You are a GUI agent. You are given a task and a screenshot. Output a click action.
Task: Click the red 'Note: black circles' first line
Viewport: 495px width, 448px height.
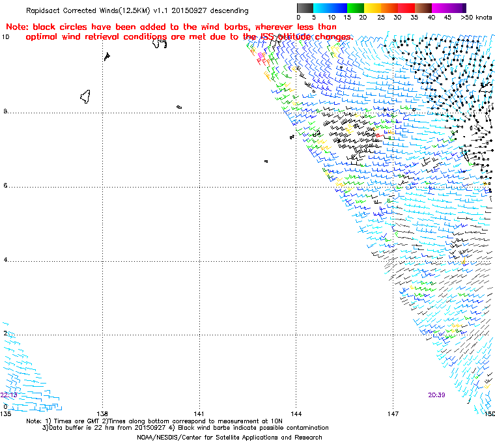click(171, 27)
